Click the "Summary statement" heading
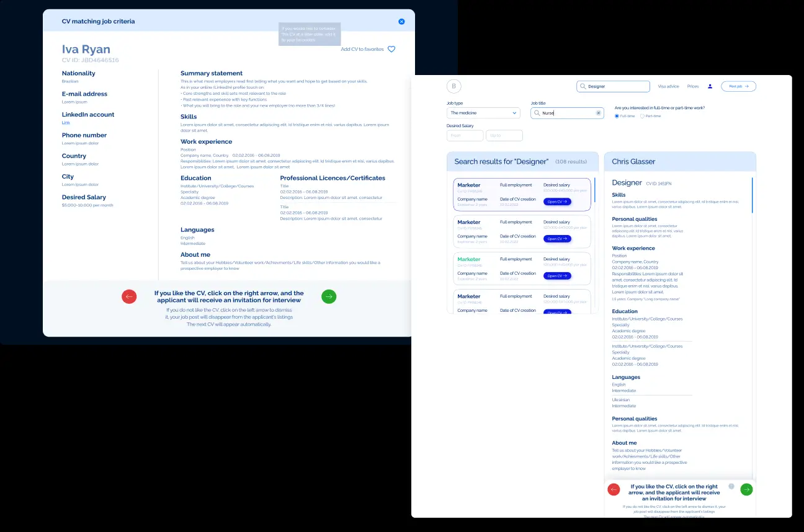This screenshot has height=532, width=804. (x=212, y=73)
